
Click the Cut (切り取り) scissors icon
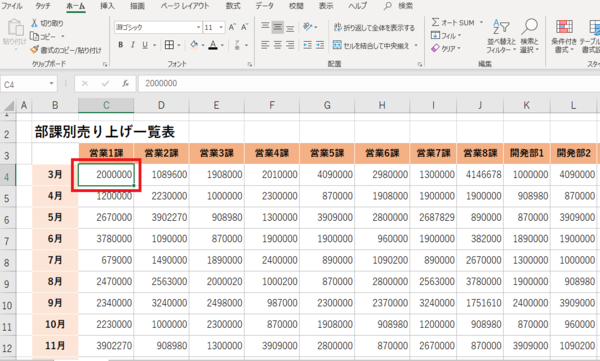(x=34, y=23)
